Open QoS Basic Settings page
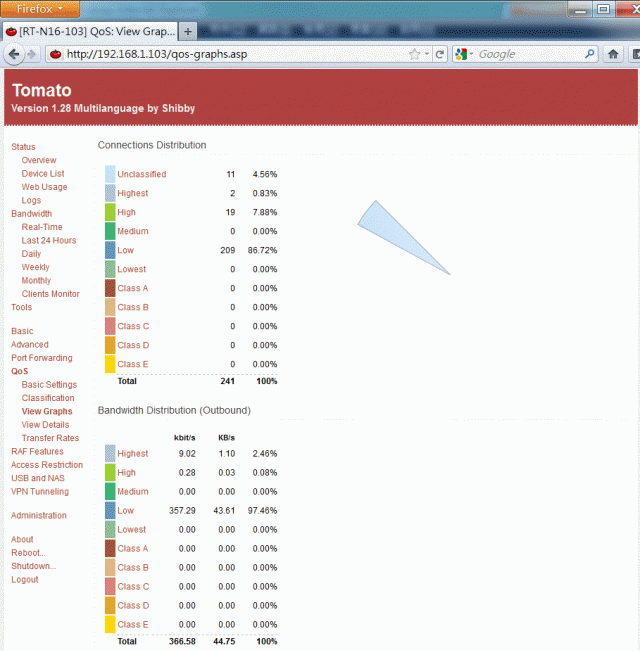This screenshot has height=651, width=640. [49, 384]
